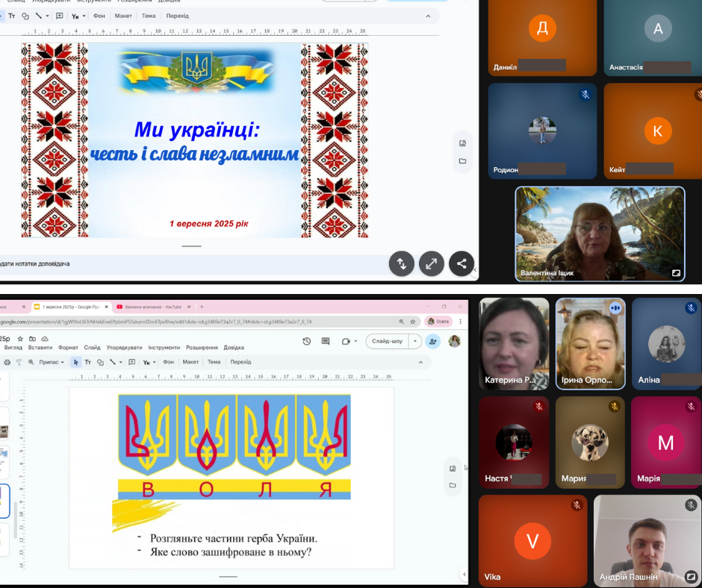Screen dimensions: 702x588
Task: Click picture-in-picture icon on Валентина Іщик tile
Action: pos(676,272)
